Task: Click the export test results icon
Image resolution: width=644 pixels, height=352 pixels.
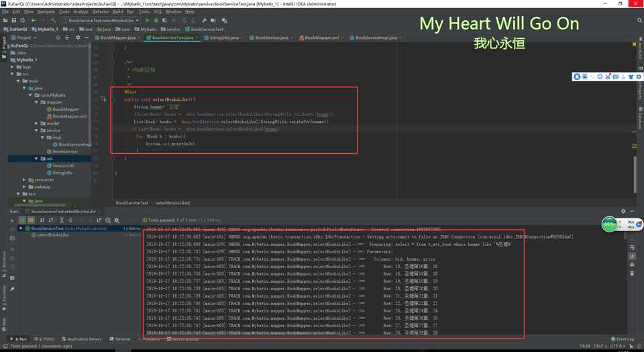Action: [99, 220]
